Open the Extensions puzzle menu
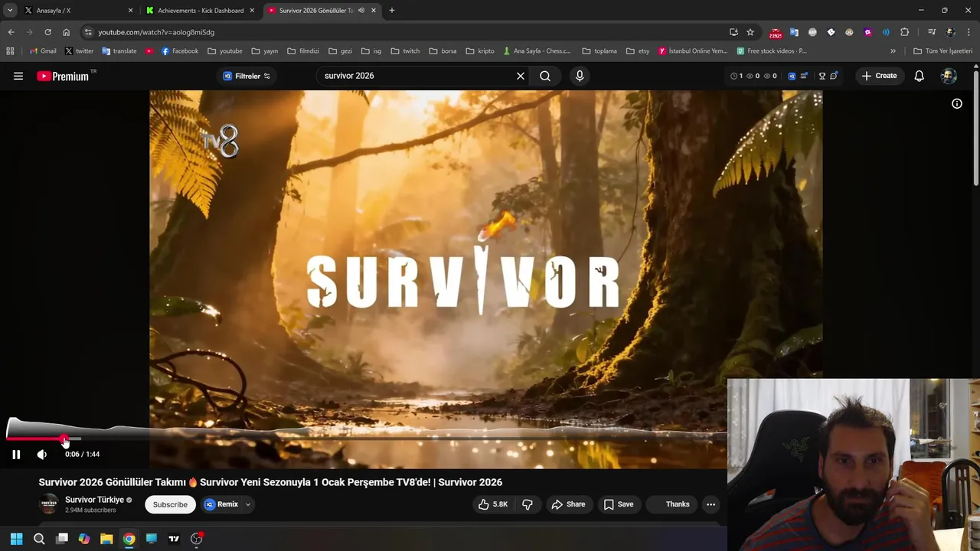The width and height of the screenshot is (980, 551). click(x=905, y=32)
